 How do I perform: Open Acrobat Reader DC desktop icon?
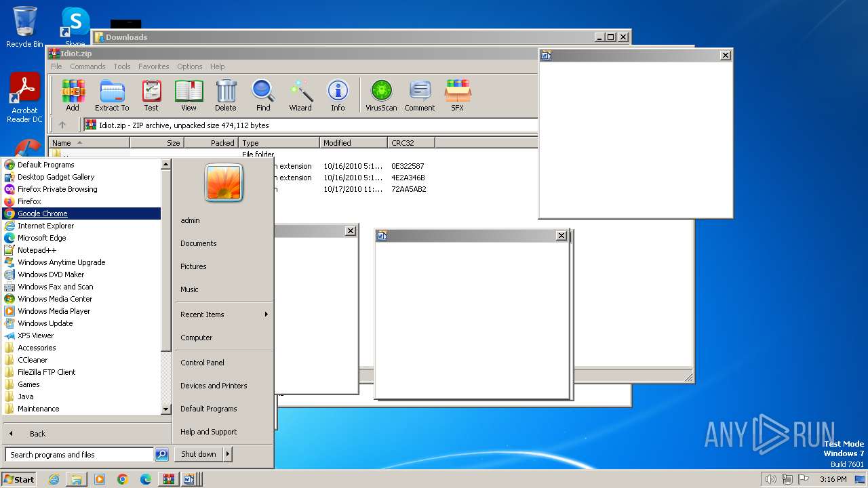(x=24, y=98)
